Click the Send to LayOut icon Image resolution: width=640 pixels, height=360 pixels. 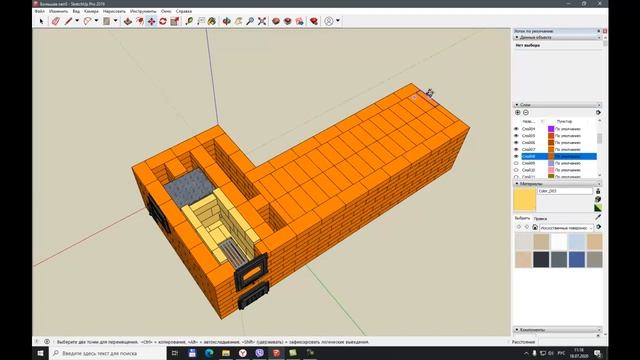tap(300, 21)
